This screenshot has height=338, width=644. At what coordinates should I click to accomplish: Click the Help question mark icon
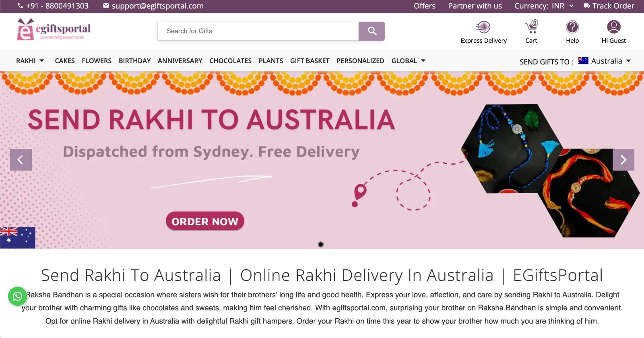tap(572, 27)
